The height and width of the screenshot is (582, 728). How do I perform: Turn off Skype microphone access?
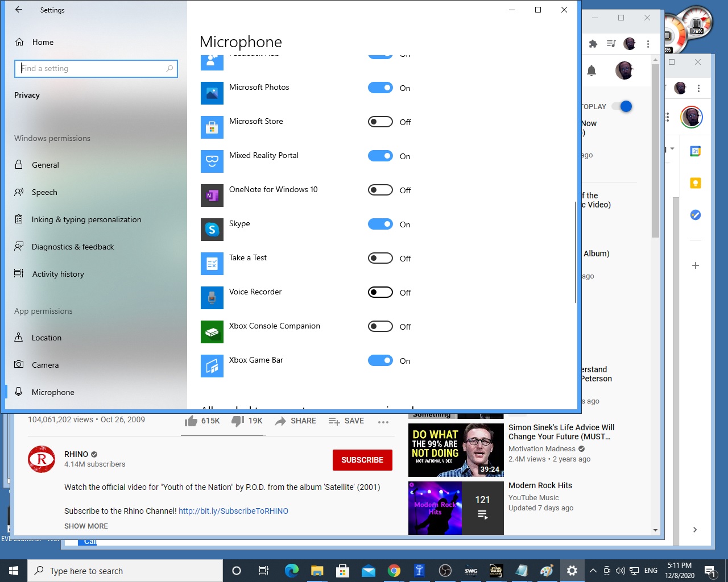[x=380, y=224]
